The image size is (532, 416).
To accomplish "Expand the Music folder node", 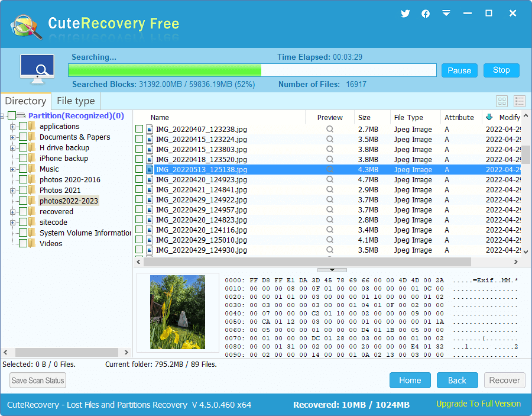I will pyautogui.click(x=12, y=169).
